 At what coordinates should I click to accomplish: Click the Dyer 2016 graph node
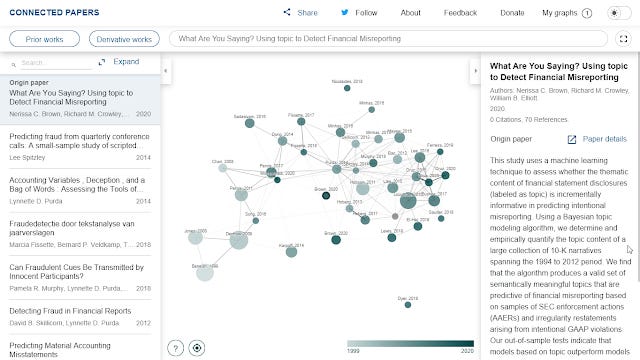tap(408, 305)
